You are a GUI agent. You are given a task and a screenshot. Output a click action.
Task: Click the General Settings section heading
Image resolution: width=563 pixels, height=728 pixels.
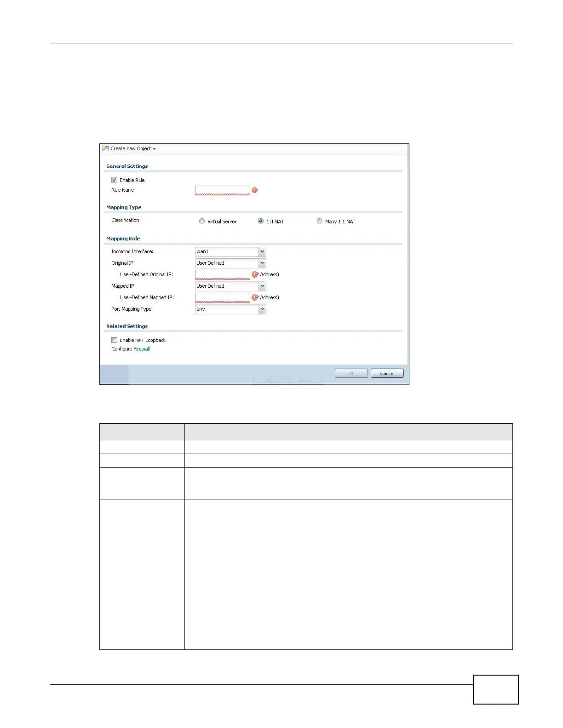[x=127, y=166]
